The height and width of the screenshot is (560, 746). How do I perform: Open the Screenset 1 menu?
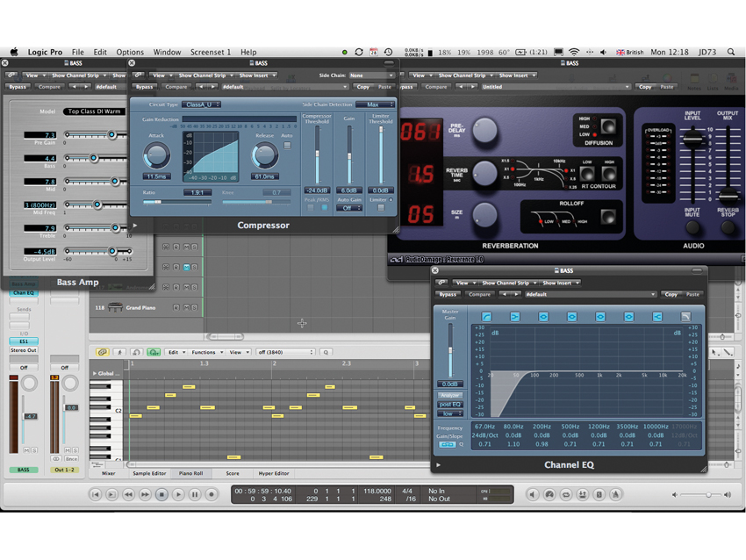click(211, 52)
